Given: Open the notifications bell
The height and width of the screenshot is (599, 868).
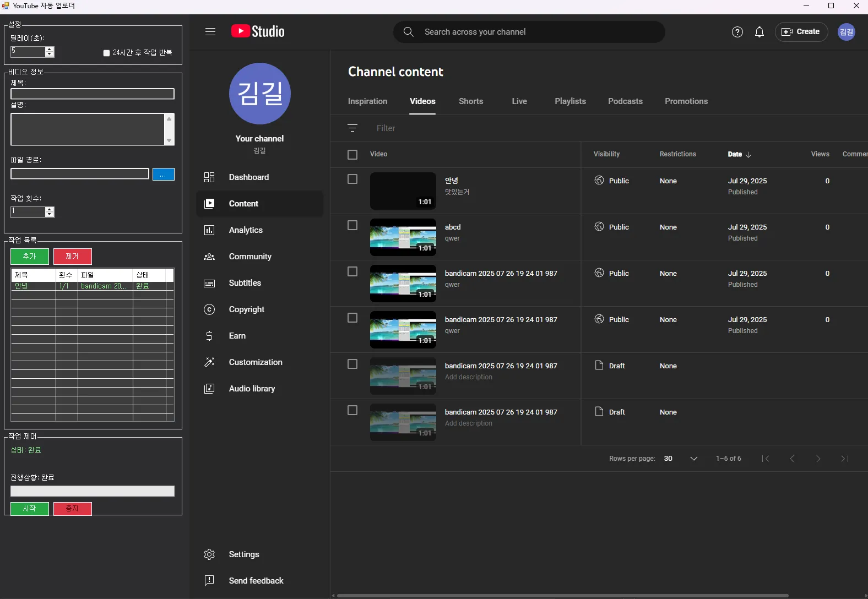Looking at the screenshot, I should coord(759,32).
